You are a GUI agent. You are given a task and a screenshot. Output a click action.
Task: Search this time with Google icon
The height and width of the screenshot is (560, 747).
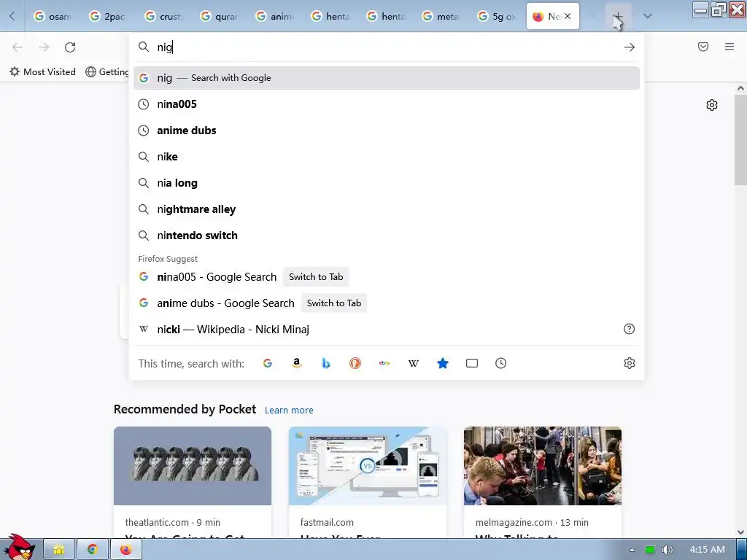(268, 363)
